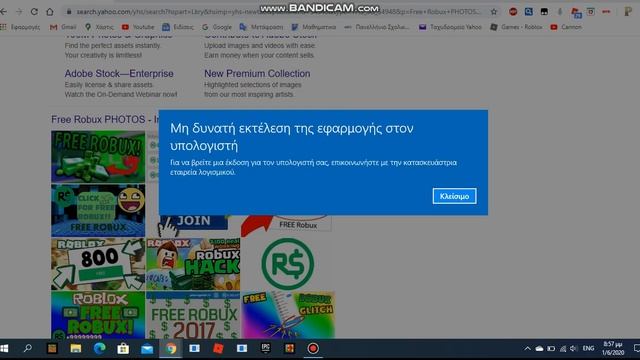This screenshot has height=360, width=640.
Task: Open the browser home page
Action: [50, 12]
